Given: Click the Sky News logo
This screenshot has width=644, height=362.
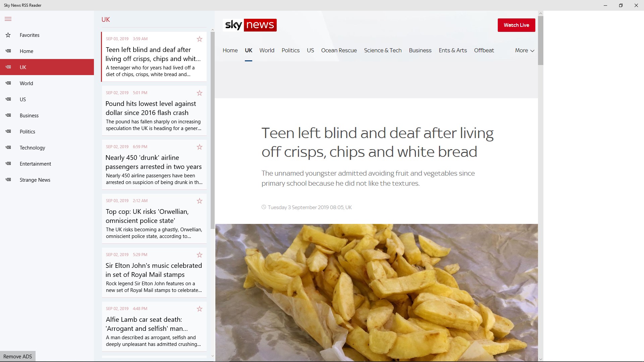Looking at the screenshot, I should pyautogui.click(x=250, y=25).
